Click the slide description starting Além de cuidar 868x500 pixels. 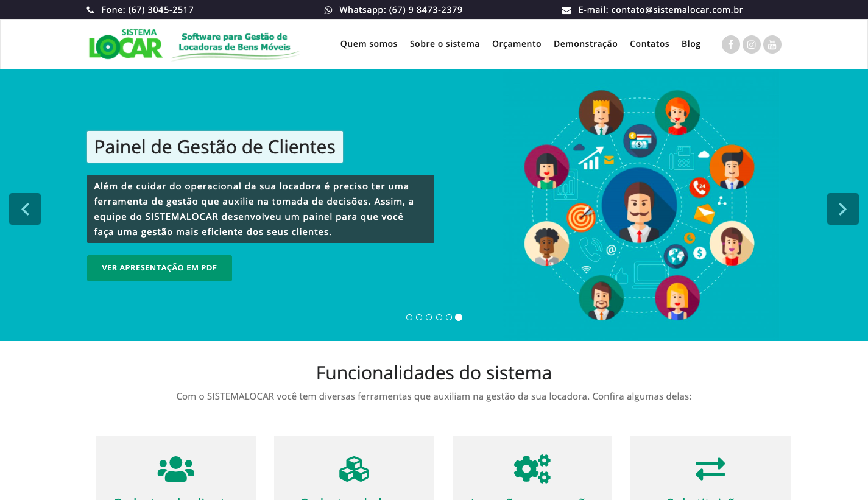(x=261, y=209)
